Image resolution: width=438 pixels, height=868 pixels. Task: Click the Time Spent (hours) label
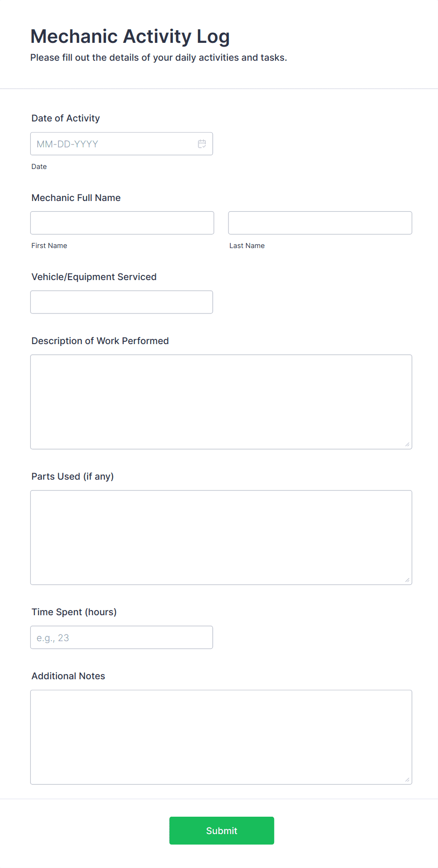[74, 611]
